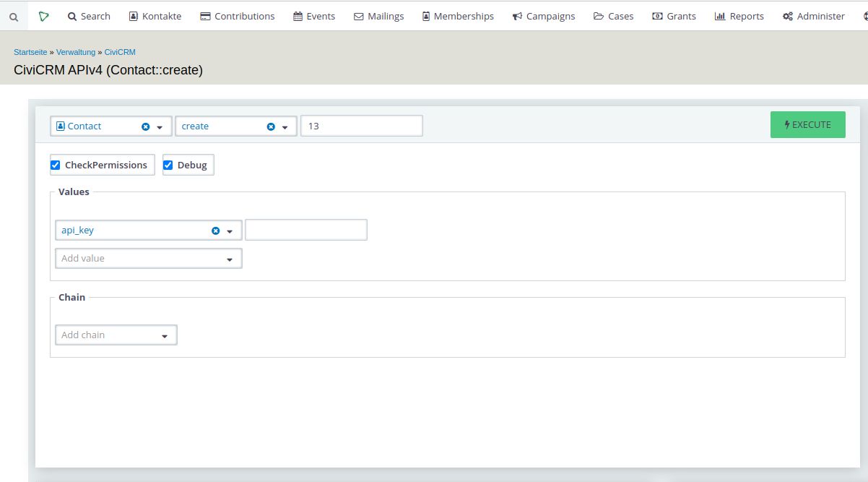
Task: Open the Reports menu
Action: (739, 16)
